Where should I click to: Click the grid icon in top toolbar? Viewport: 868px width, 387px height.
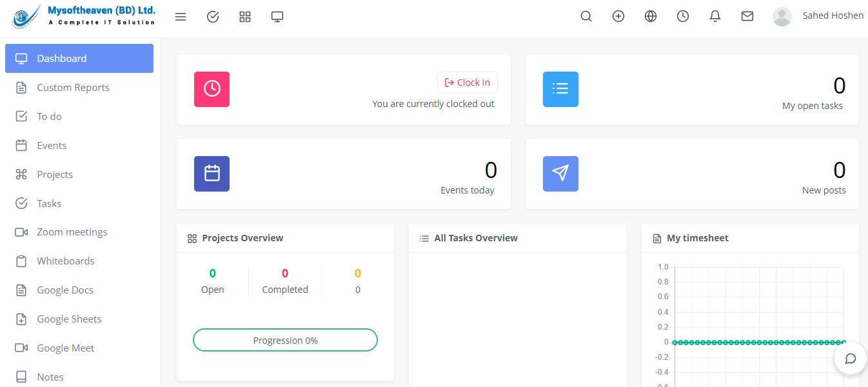tap(245, 17)
